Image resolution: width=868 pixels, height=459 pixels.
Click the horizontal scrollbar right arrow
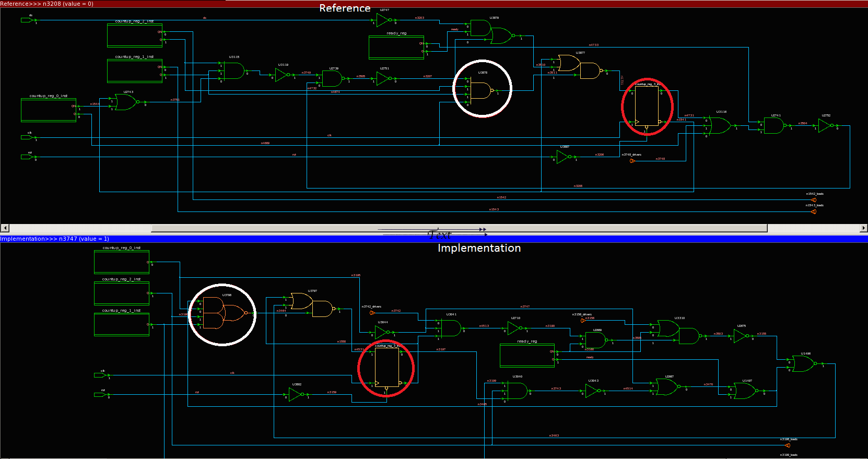[x=863, y=228]
